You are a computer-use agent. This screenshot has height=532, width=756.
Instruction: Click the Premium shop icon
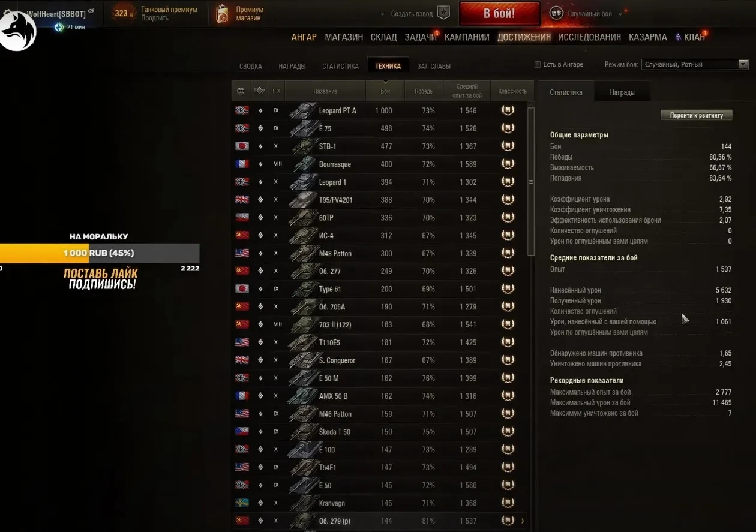221,14
